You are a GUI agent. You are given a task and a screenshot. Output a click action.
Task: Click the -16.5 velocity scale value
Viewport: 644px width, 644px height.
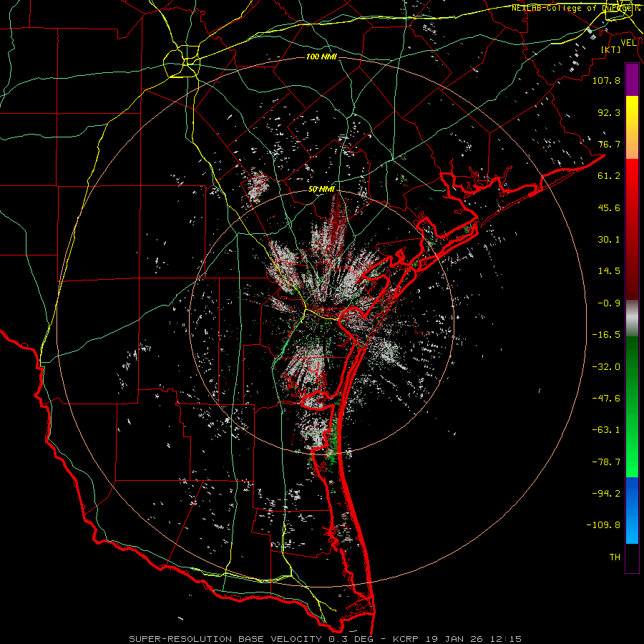coord(606,335)
